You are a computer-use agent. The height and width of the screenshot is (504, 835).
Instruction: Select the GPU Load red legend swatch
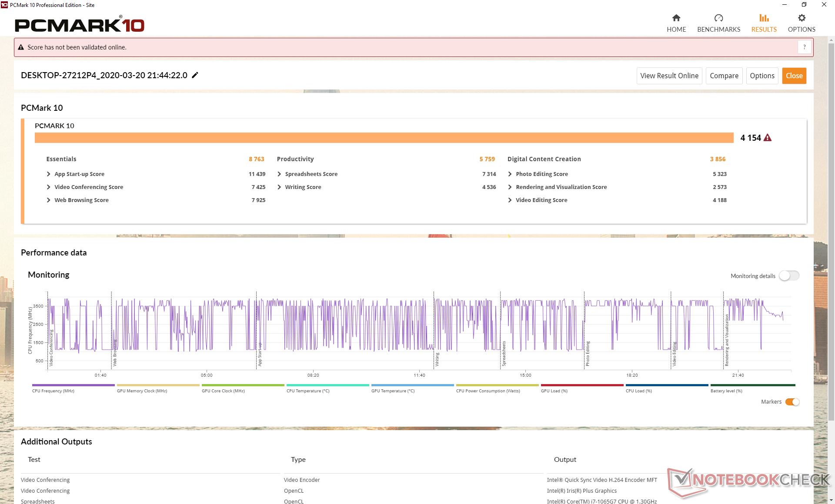(581, 385)
